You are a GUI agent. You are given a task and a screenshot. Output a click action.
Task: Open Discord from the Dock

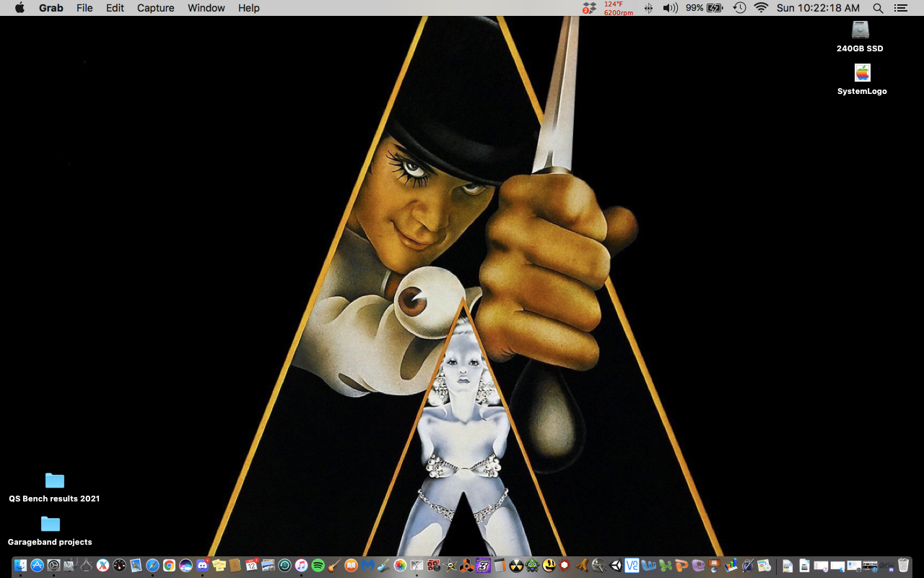203,566
